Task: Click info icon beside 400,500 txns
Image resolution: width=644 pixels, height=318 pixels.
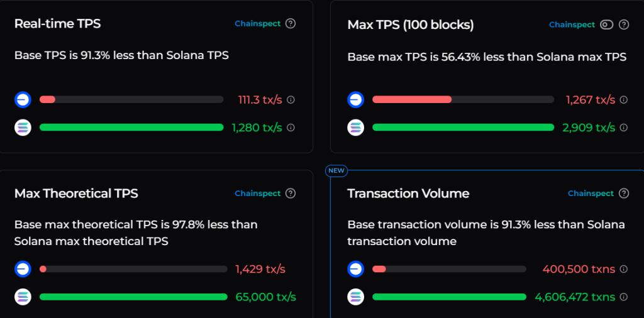Action: pos(623,269)
